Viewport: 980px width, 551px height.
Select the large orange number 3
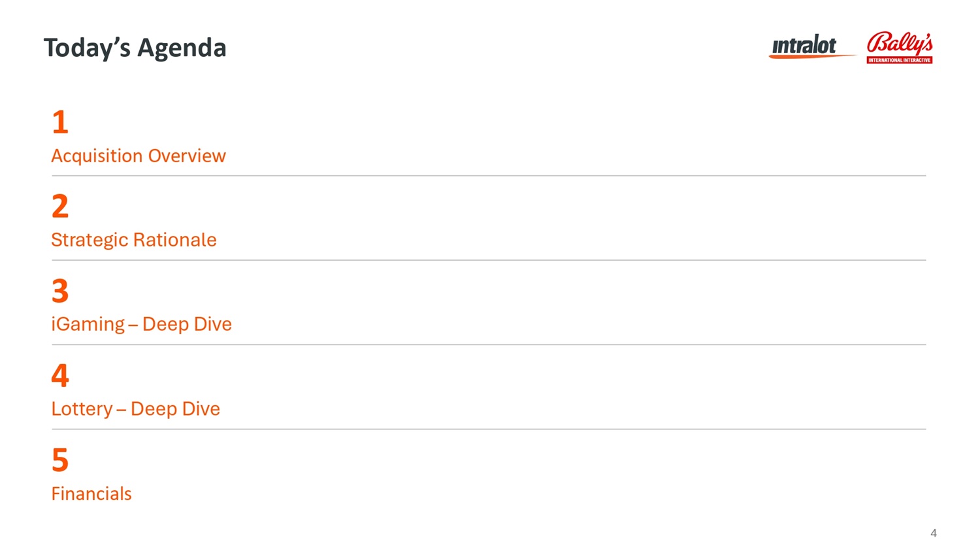pyautogui.click(x=60, y=291)
